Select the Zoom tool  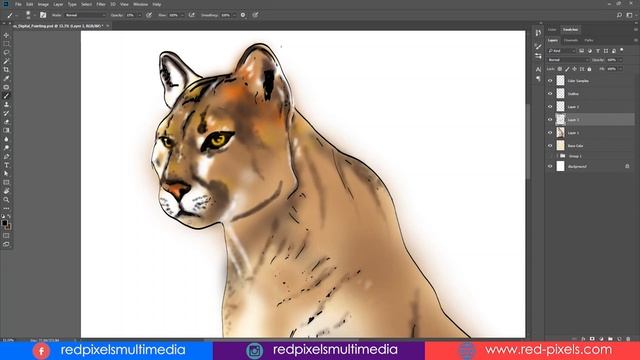(x=6, y=200)
